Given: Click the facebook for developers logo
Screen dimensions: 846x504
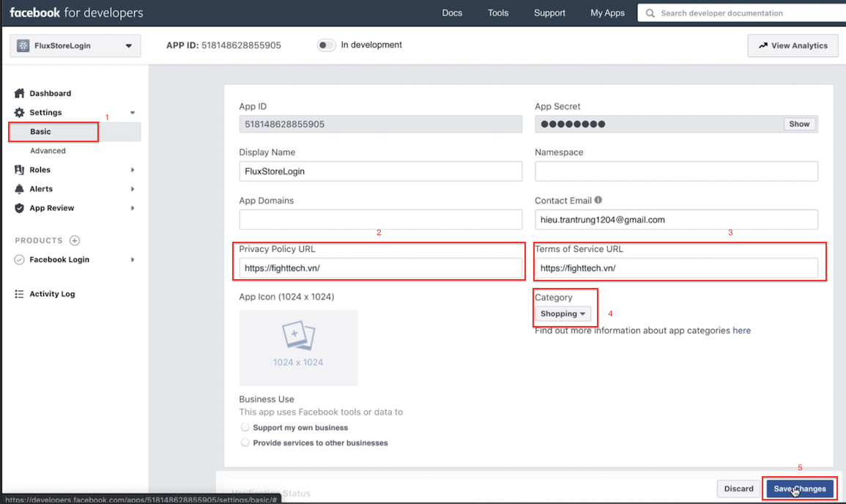Looking at the screenshot, I should [76, 13].
